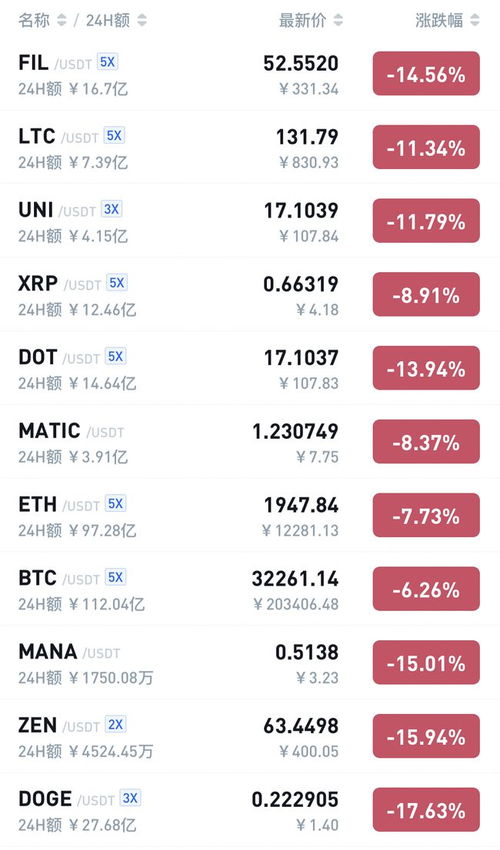
Task: Open the ETH/USDT trading pair
Action: (x=250, y=515)
